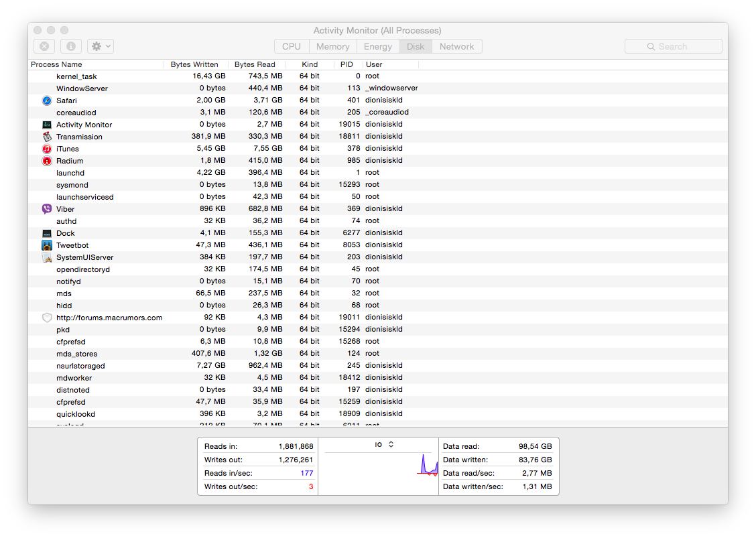Select the hidd process row
Viewport: 756px width, 538px height.
(378, 305)
